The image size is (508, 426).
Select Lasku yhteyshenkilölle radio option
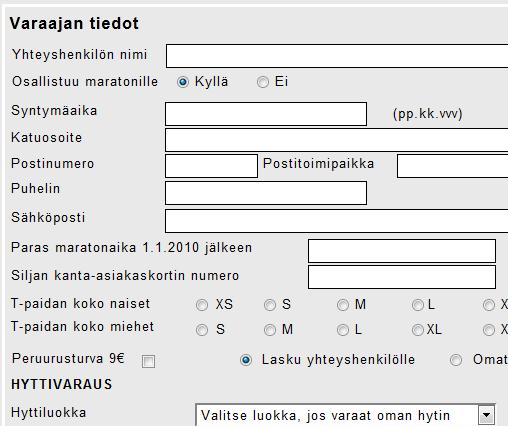(x=246, y=360)
